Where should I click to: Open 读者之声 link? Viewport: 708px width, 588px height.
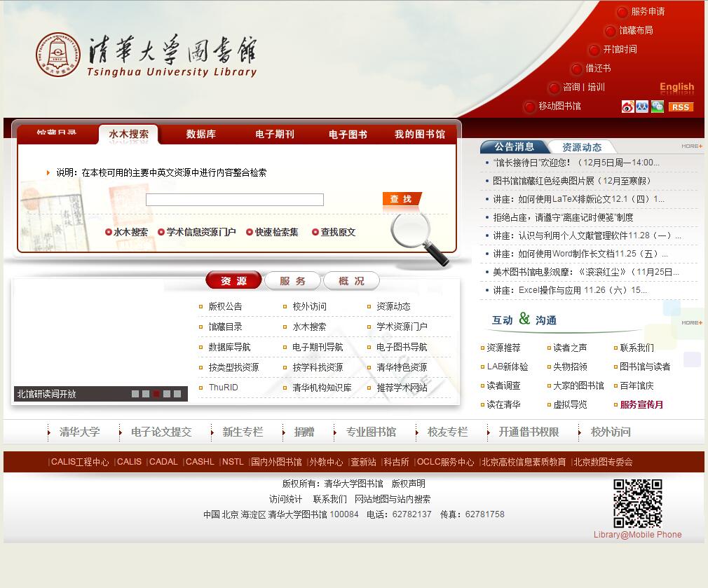point(570,348)
